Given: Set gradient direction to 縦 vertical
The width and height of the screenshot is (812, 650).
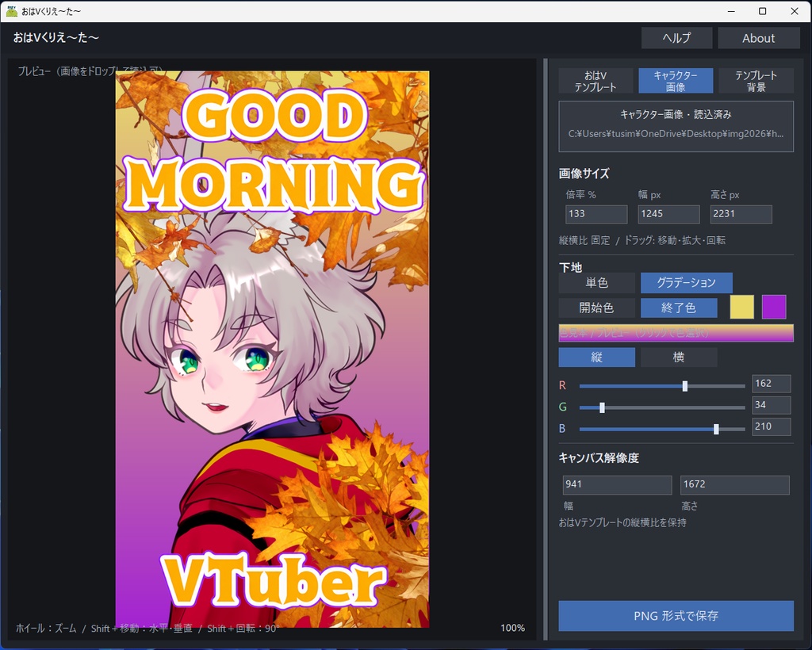Looking at the screenshot, I should click(x=596, y=357).
